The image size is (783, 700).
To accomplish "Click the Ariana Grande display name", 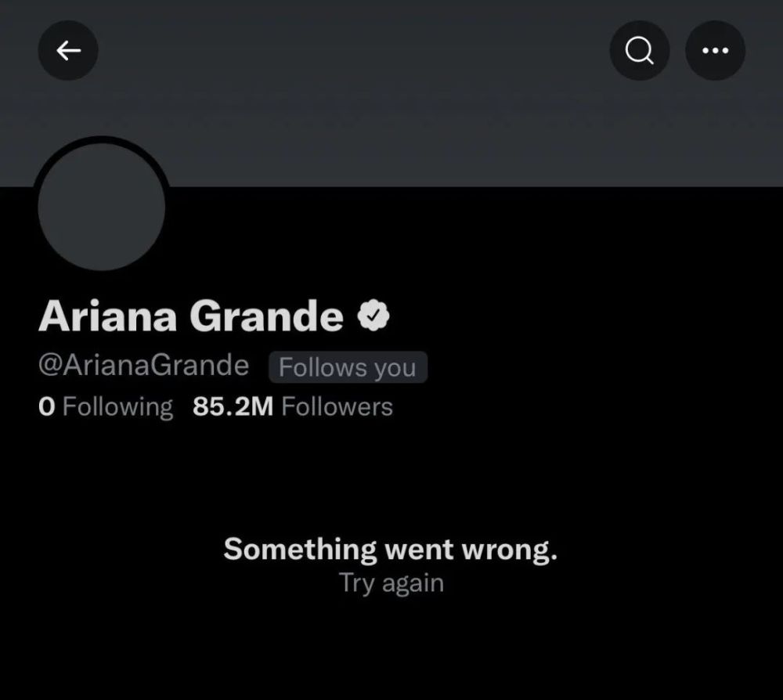I will click(191, 316).
